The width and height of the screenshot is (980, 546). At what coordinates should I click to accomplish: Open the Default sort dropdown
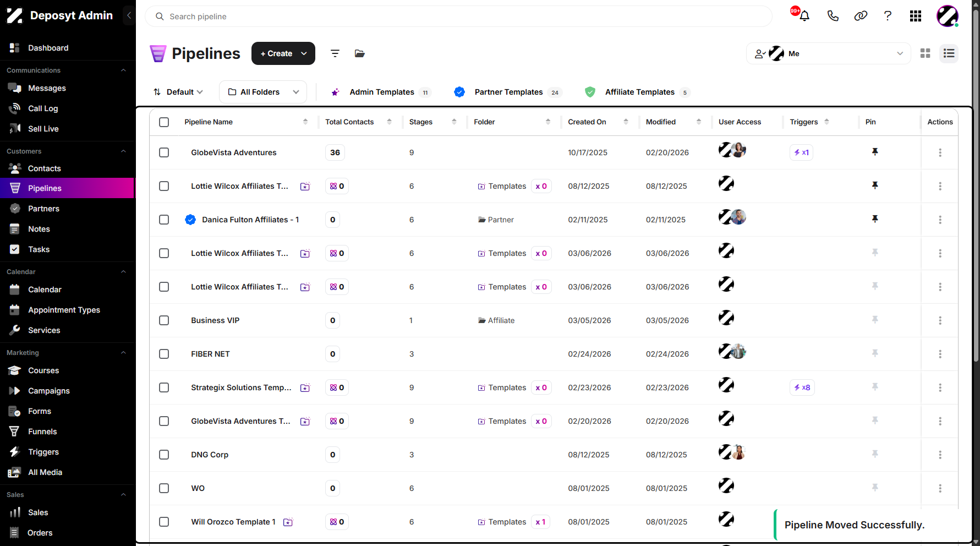click(178, 92)
